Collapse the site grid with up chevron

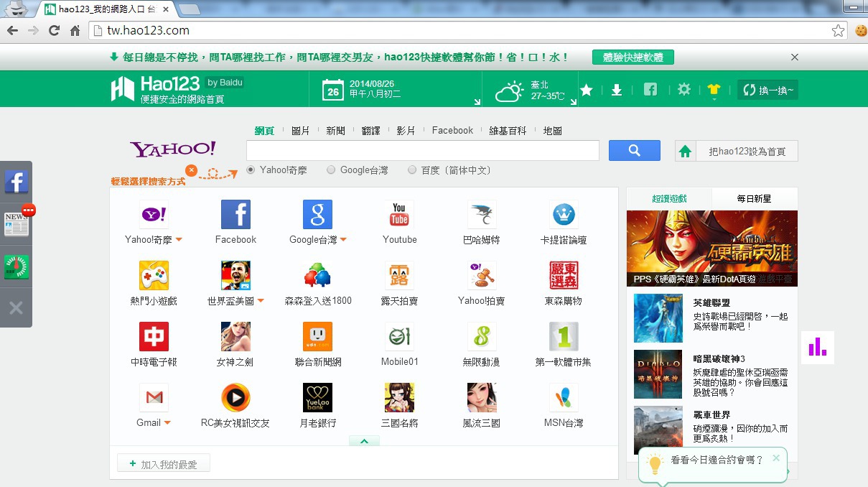[x=364, y=441]
